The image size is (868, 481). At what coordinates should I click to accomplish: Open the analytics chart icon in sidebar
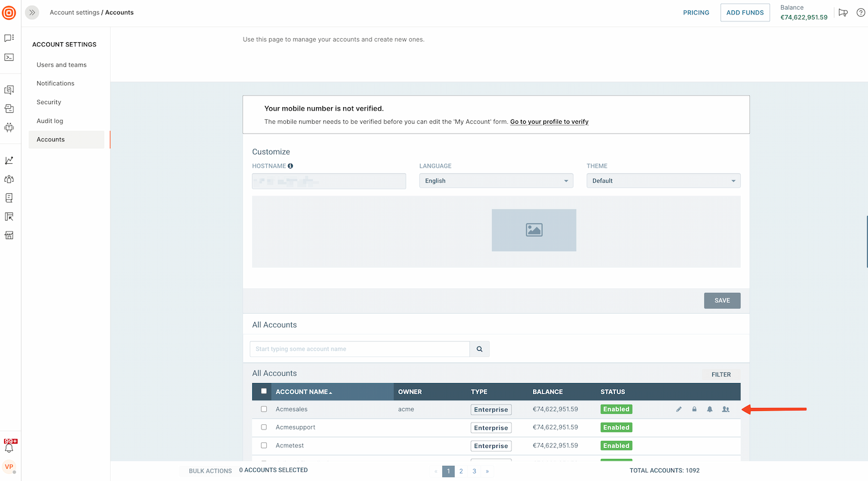click(x=9, y=160)
